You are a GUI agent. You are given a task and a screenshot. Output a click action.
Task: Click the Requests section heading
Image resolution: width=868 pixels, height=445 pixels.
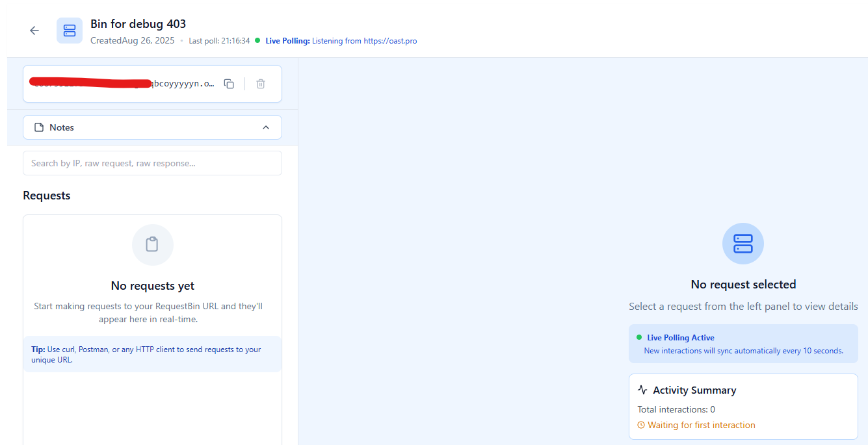coord(47,196)
